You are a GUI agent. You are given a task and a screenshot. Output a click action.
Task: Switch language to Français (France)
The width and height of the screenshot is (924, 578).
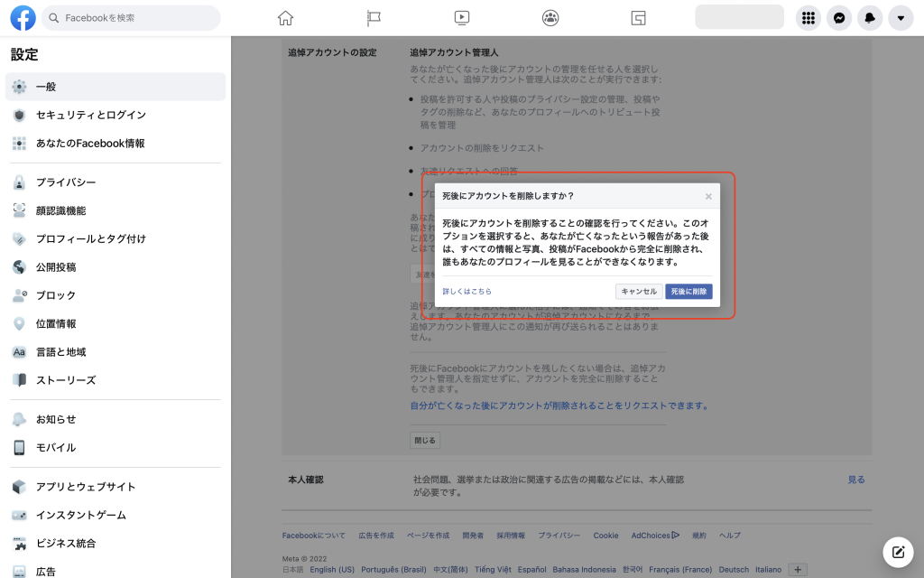680,570
